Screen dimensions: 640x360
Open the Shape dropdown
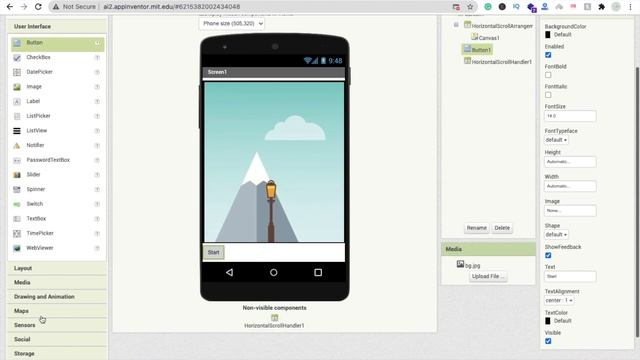pyautogui.click(x=556, y=235)
